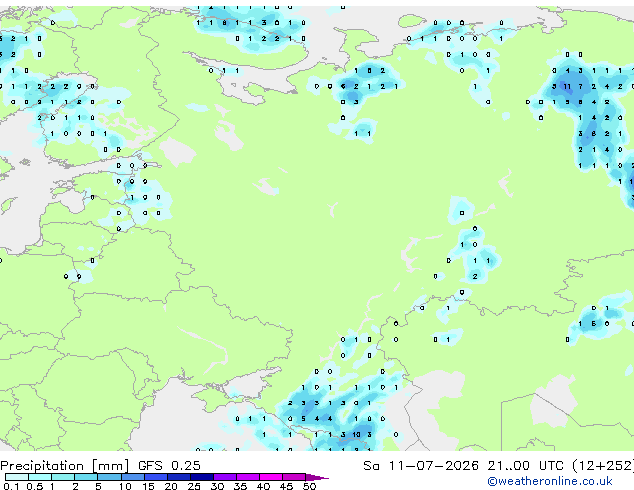Click the '10' precipitation value near bottom of map
Screen dimensions: 634x490
(x=356, y=435)
